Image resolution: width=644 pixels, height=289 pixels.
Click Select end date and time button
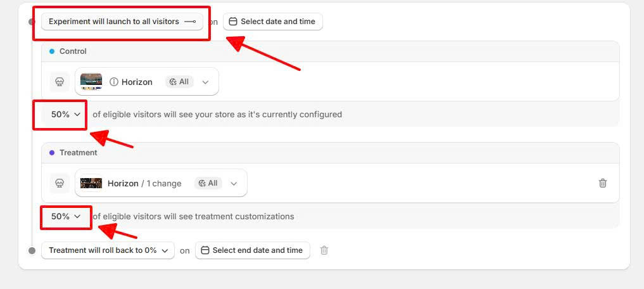click(253, 250)
